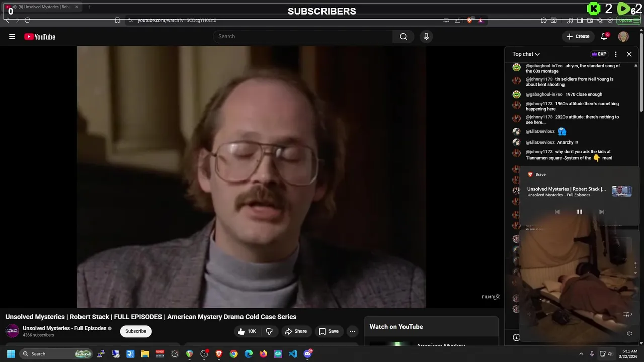Open Google Chrome from the taskbar

point(233,354)
